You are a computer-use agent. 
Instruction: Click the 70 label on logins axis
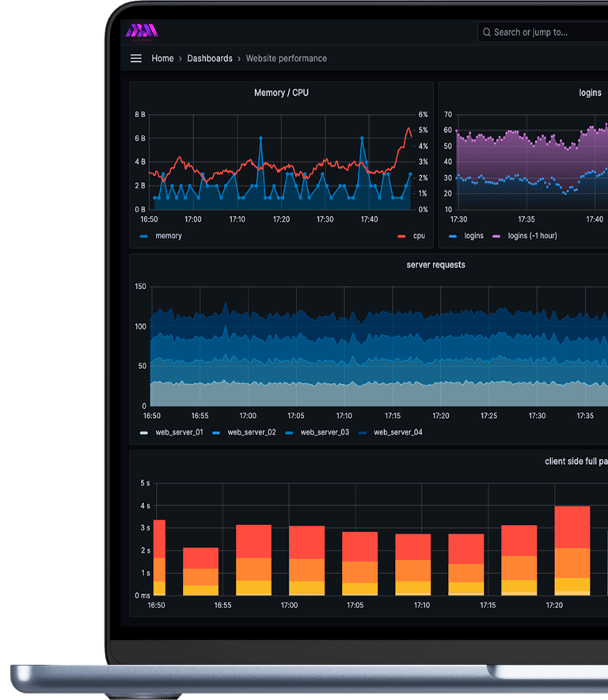click(448, 115)
